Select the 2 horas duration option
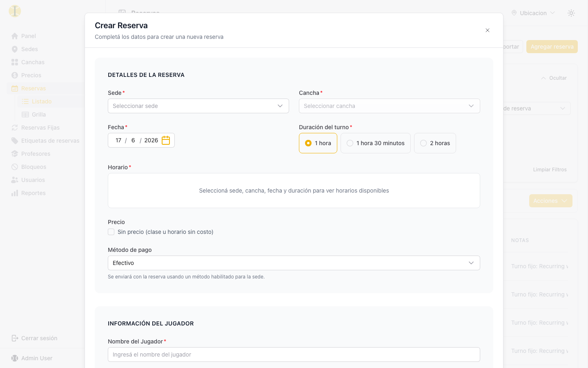 point(435,143)
